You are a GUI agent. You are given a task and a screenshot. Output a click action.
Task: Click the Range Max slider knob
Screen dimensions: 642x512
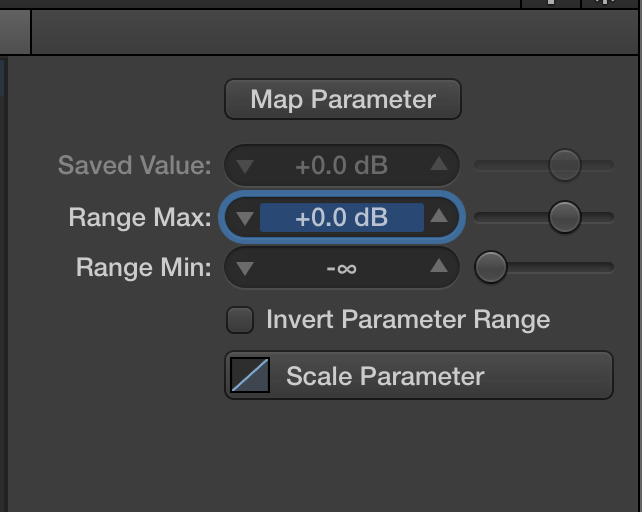click(x=565, y=217)
